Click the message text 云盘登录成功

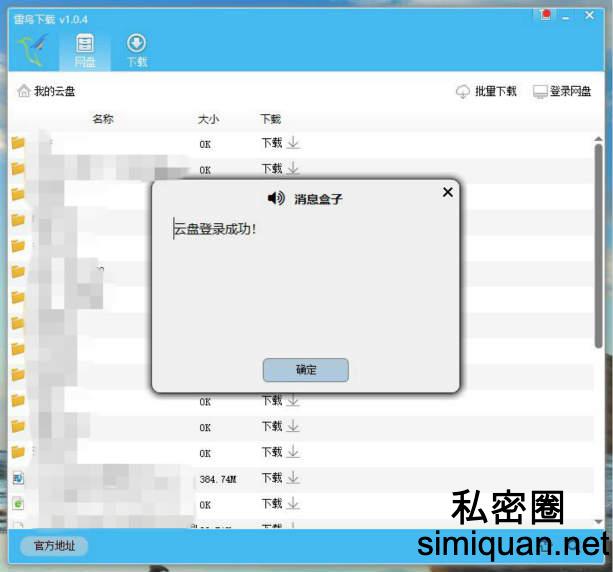coord(215,229)
